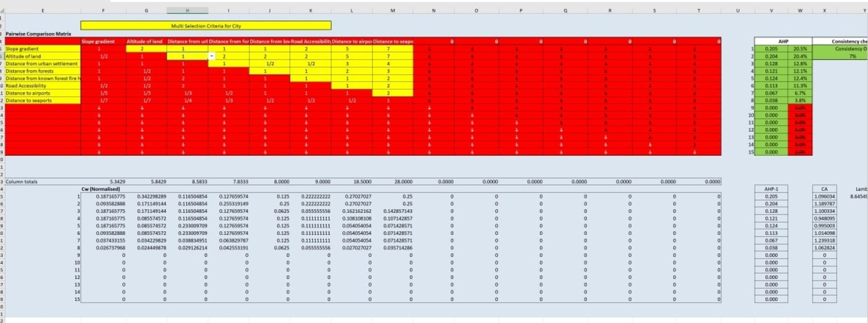868x323 pixels.
Task: Open the dropdown arrow beside cell H6
Action: [211, 56]
